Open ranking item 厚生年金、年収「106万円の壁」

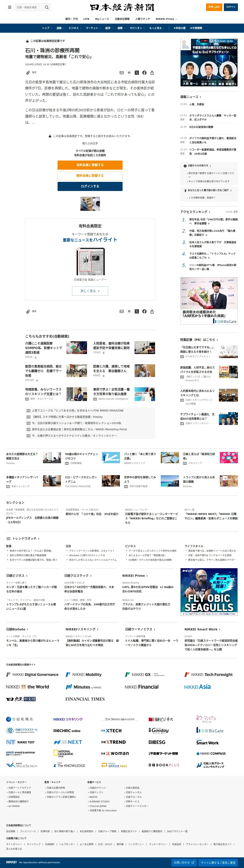point(213,221)
